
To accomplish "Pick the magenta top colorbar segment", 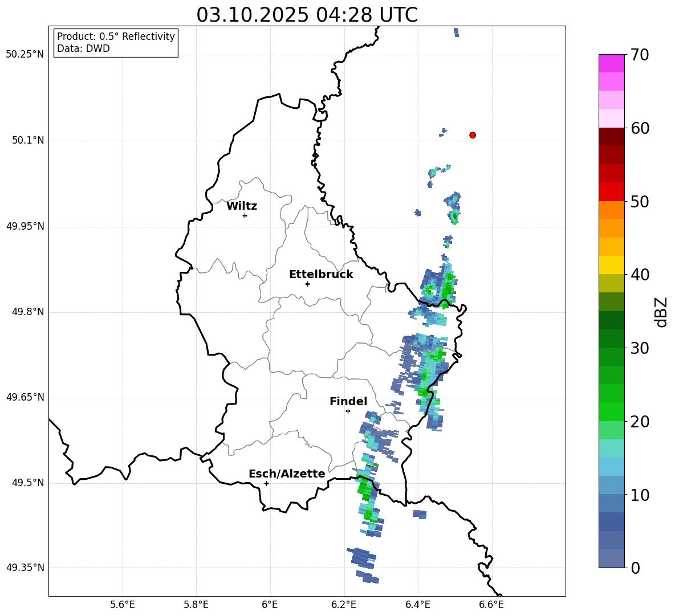I will tap(611, 63).
